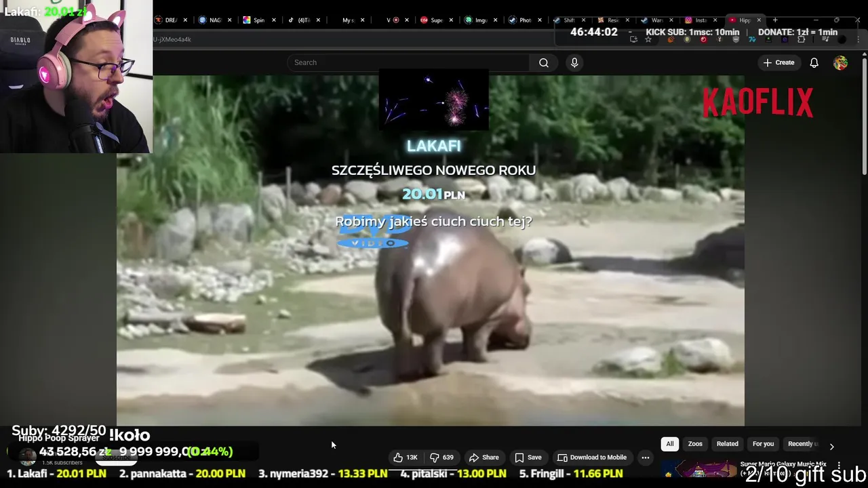Select the Recently uploaded chip
Image resolution: width=868 pixels, height=488 pixels.
802,444
